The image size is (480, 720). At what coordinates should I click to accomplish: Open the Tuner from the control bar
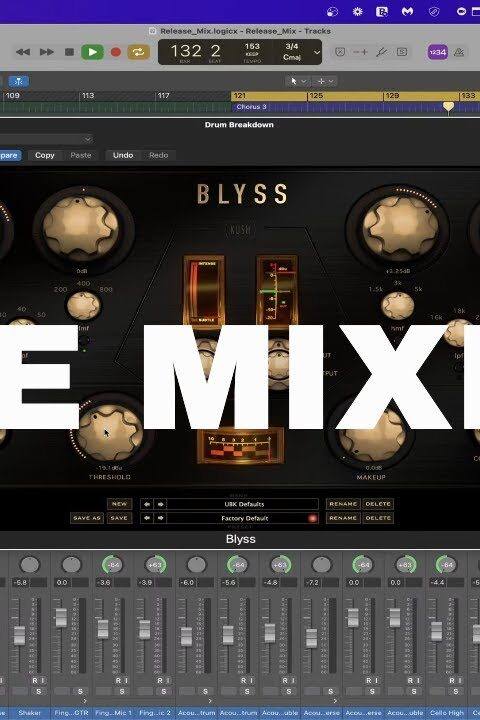(381, 52)
